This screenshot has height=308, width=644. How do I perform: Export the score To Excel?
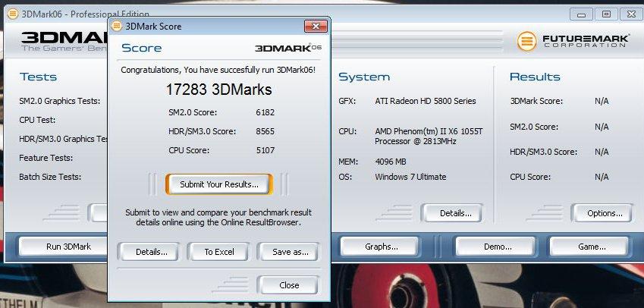click(x=218, y=252)
